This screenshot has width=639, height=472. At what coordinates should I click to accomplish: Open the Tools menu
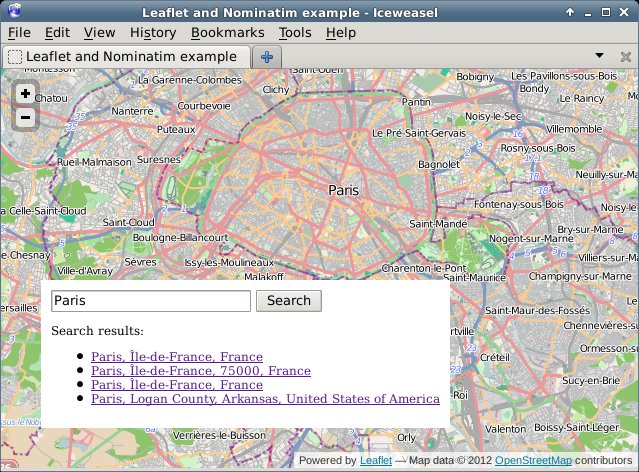295,33
